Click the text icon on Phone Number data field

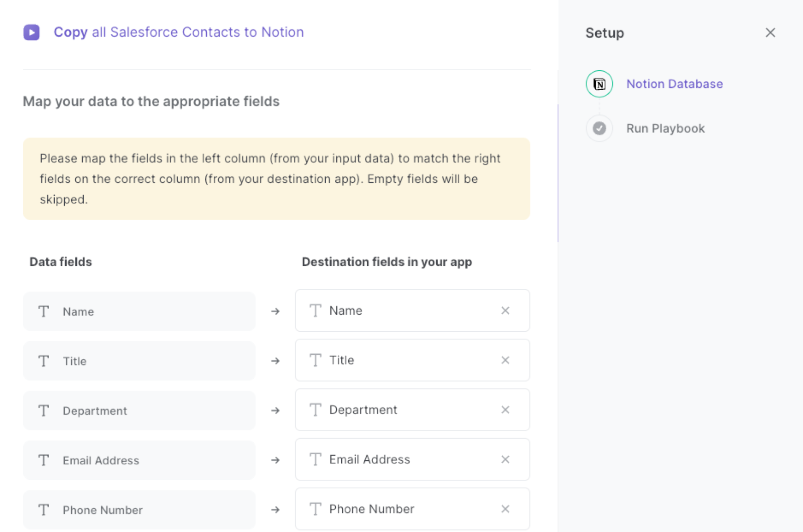coord(43,509)
